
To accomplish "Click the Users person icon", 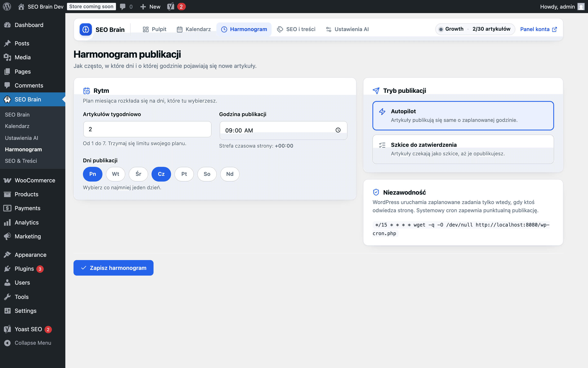I will (7, 283).
